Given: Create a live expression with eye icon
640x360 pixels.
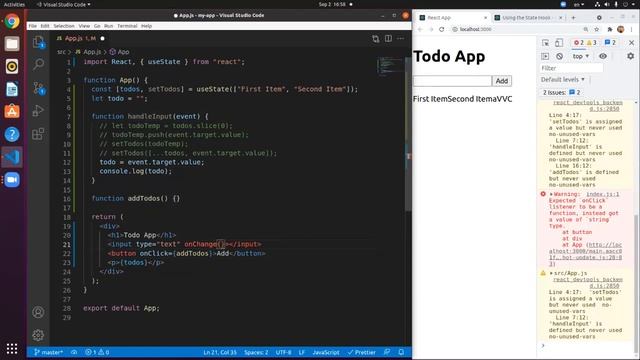Looking at the screenshot, I should (603, 56).
